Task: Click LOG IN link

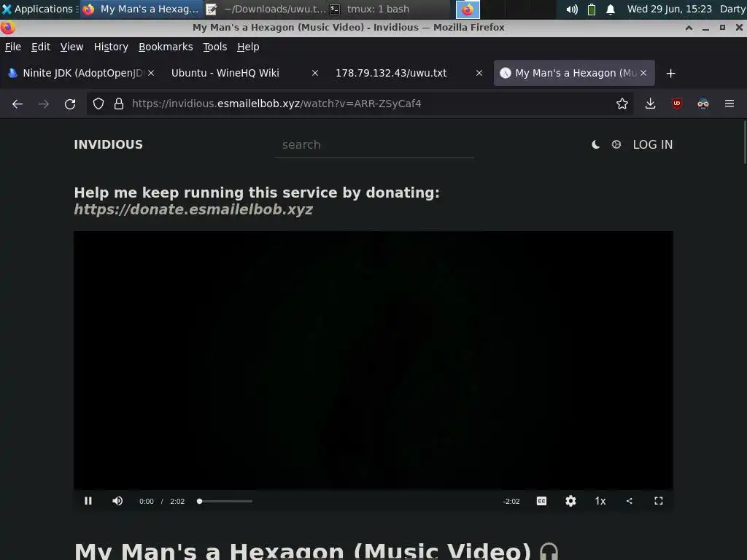Action: [653, 145]
